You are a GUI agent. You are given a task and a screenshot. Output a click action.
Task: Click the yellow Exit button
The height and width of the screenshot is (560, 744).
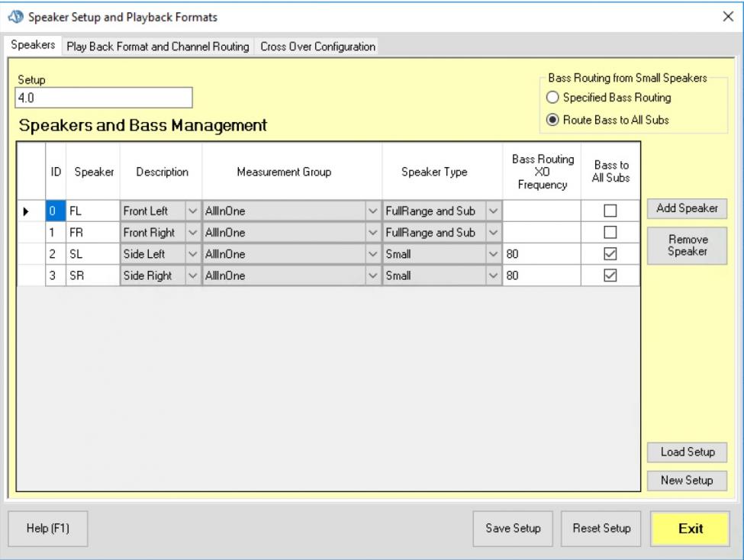(x=691, y=529)
